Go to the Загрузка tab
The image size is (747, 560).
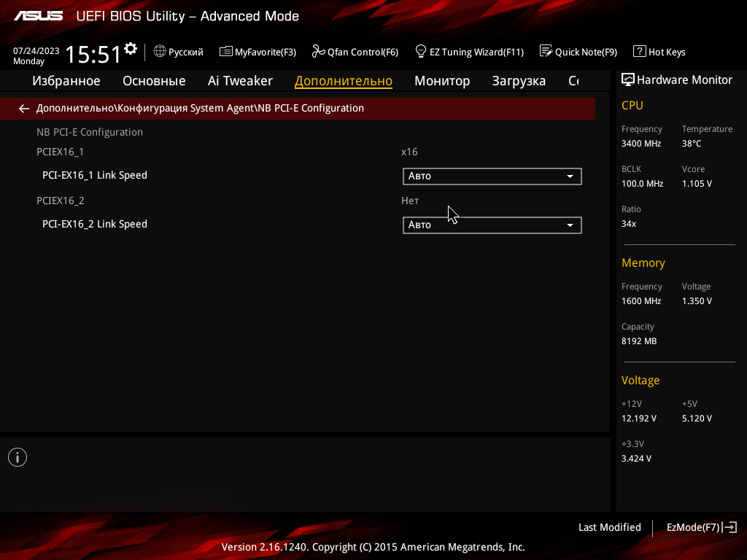click(519, 81)
